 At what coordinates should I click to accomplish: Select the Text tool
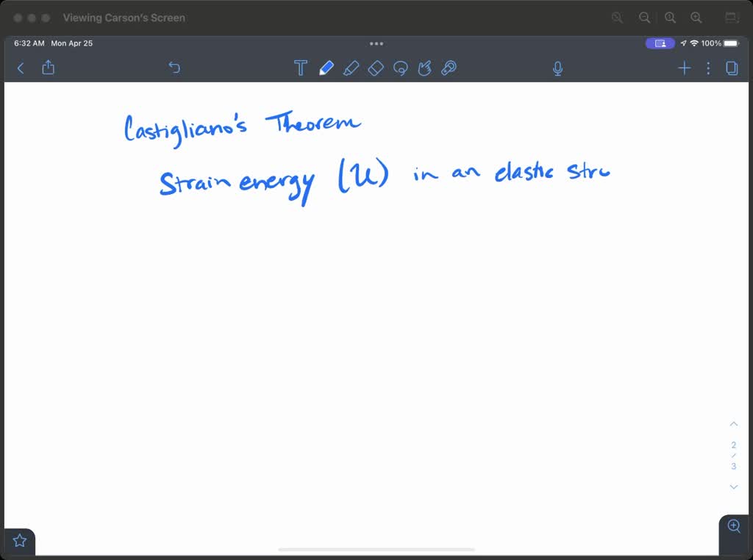[301, 67]
